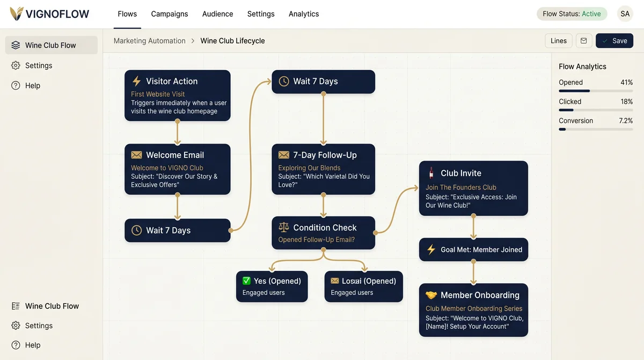Open Help in the bottom sidebar

[33, 345]
